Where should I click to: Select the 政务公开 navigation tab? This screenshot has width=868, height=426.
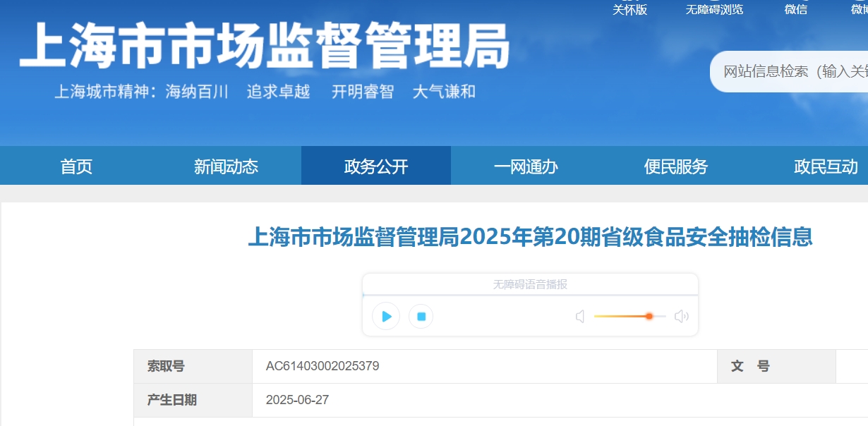(x=375, y=166)
